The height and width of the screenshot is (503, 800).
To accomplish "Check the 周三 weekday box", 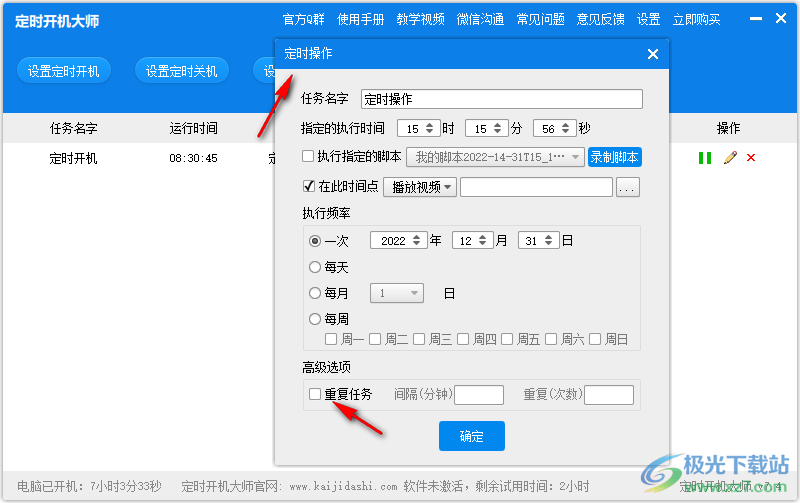I will pos(419,339).
